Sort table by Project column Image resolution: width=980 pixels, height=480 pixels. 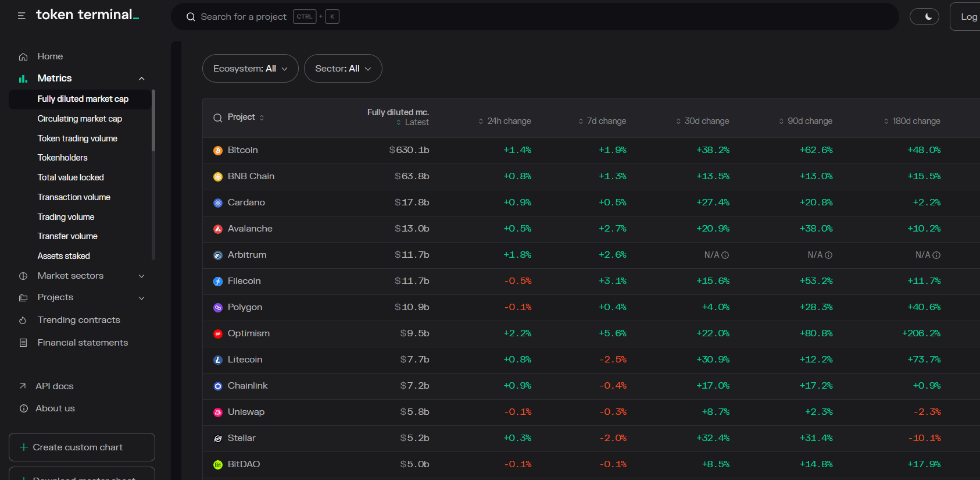pos(246,118)
